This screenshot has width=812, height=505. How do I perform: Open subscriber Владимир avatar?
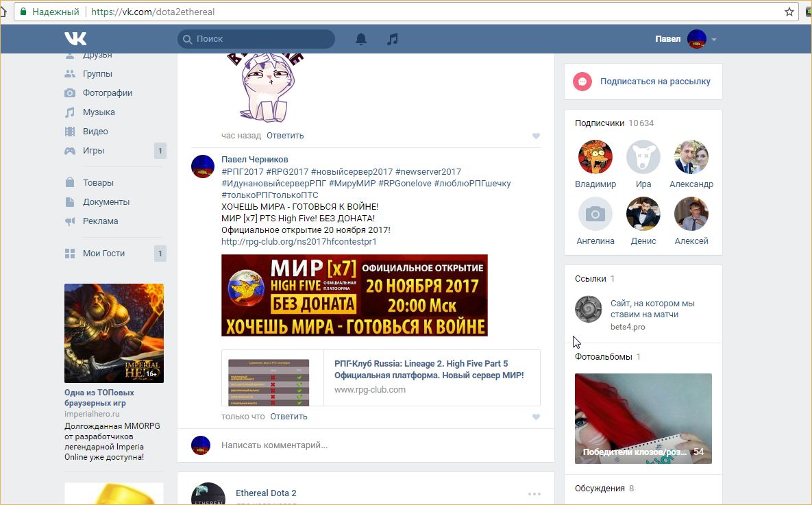(595, 157)
